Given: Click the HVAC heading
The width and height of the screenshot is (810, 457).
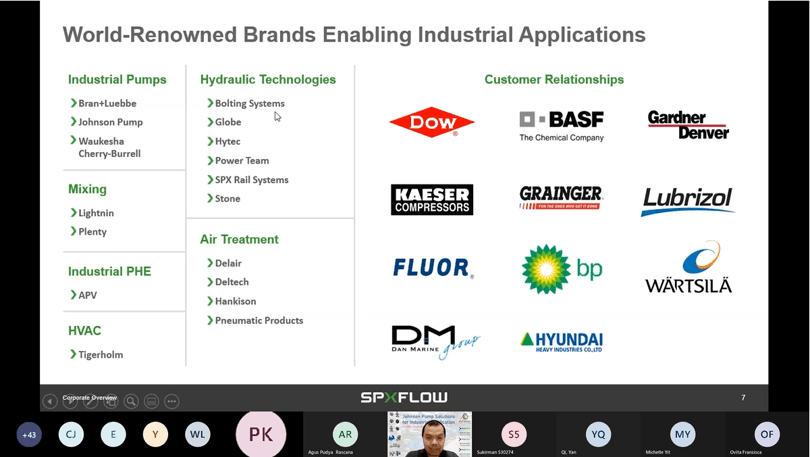Looking at the screenshot, I should (x=85, y=331).
